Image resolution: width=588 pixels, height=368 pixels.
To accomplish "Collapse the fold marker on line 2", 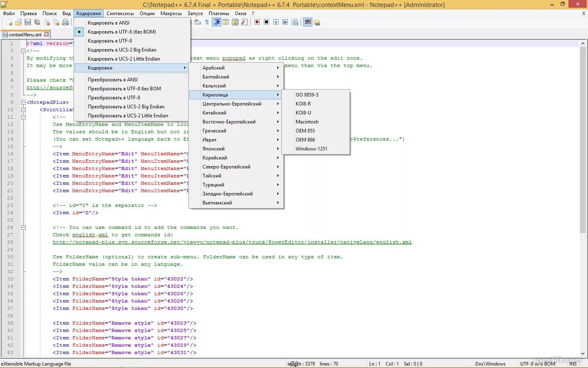I will 24,51.
